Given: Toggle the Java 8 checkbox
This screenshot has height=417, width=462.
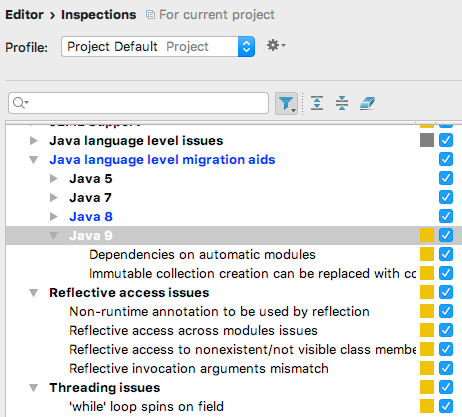Looking at the screenshot, I should coord(446,216).
